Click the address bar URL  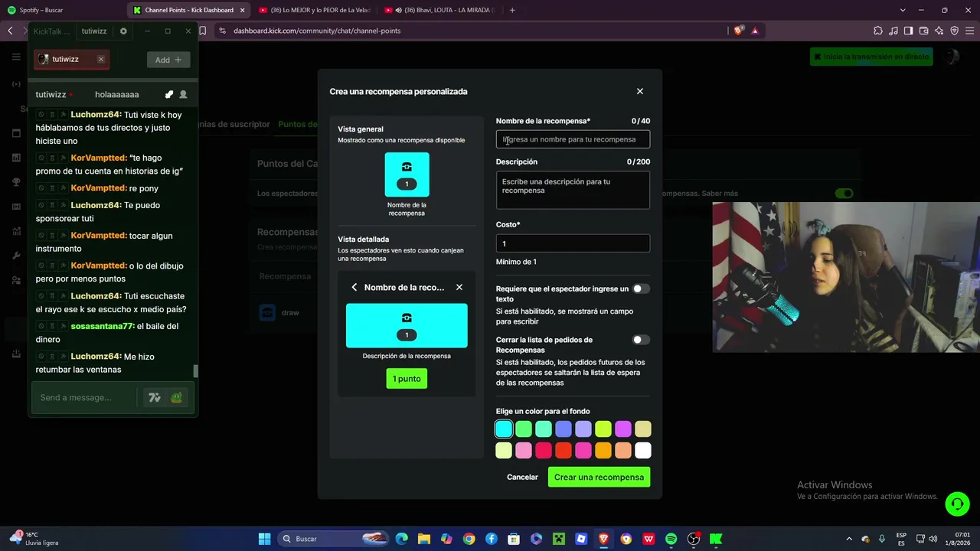point(317,31)
